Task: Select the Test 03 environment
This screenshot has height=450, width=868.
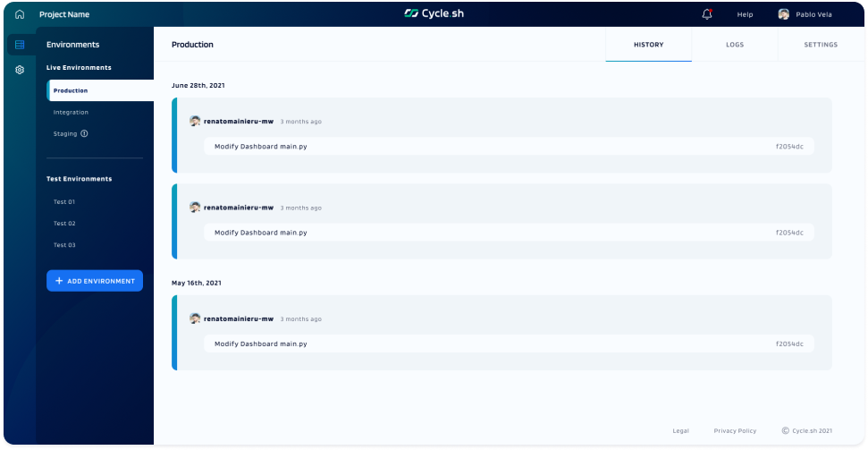Action: click(x=64, y=244)
